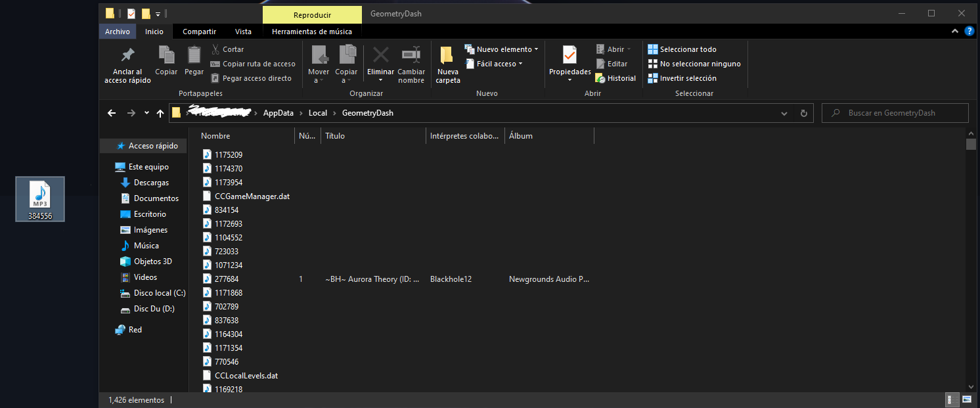
Task: Open the Copiar a dropdown
Action: [x=346, y=64]
